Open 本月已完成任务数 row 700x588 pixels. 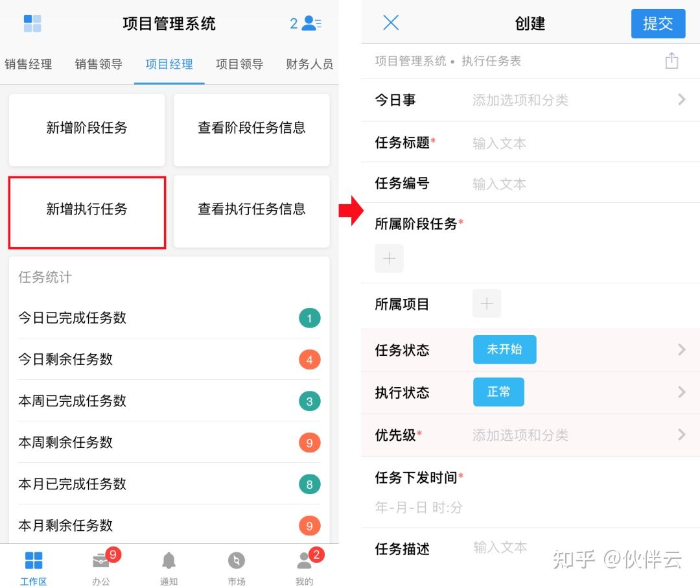169,484
